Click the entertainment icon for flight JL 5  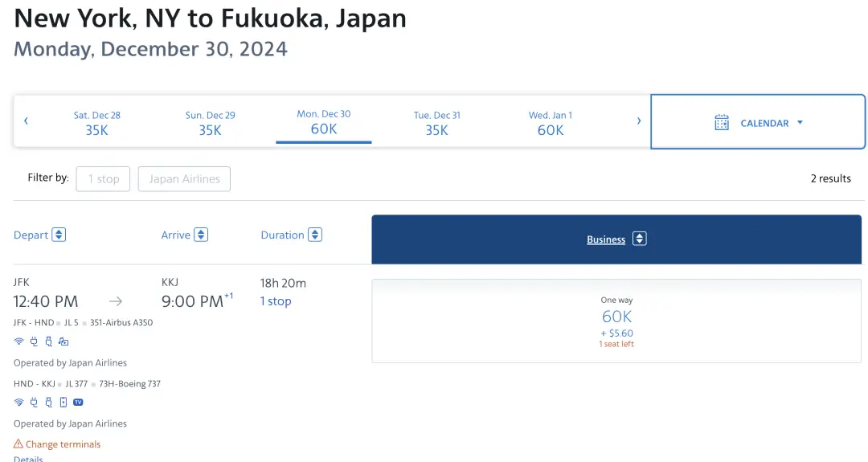tap(63, 341)
